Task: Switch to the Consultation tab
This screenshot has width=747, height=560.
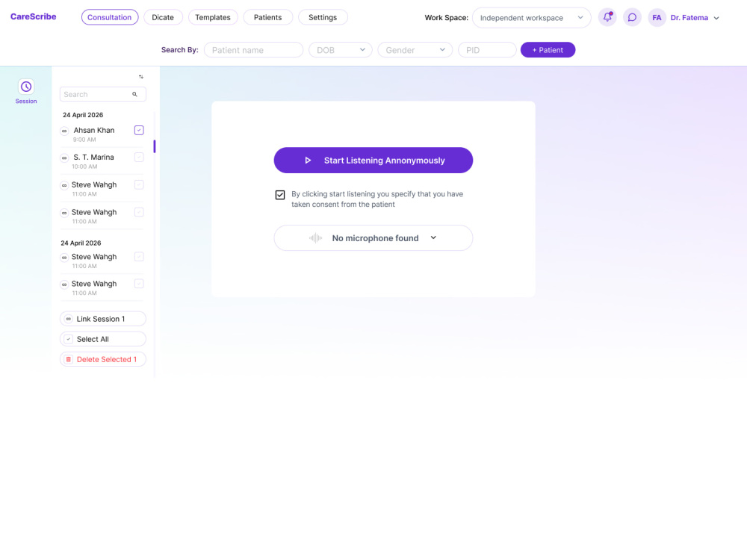Action: [x=110, y=17]
